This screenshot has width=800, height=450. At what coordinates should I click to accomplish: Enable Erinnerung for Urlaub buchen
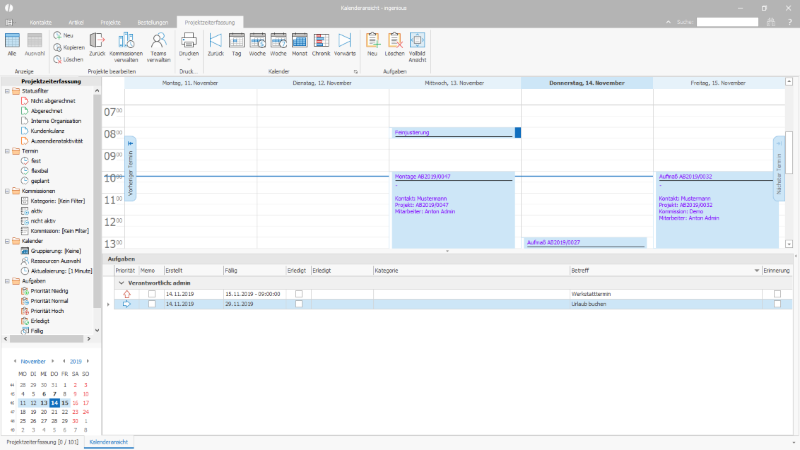[777, 304]
